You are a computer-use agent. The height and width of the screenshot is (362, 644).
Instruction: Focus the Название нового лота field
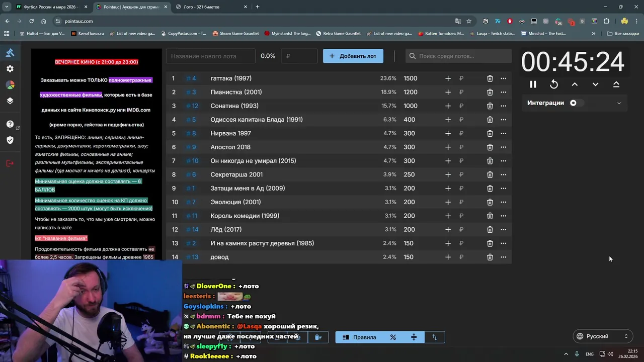(x=211, y=56)
